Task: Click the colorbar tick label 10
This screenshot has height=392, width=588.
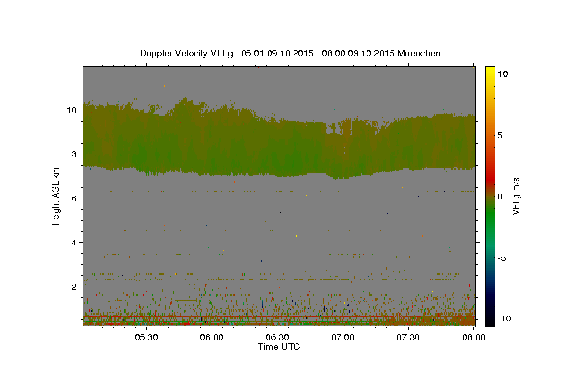Action: (x=503, y=74)
